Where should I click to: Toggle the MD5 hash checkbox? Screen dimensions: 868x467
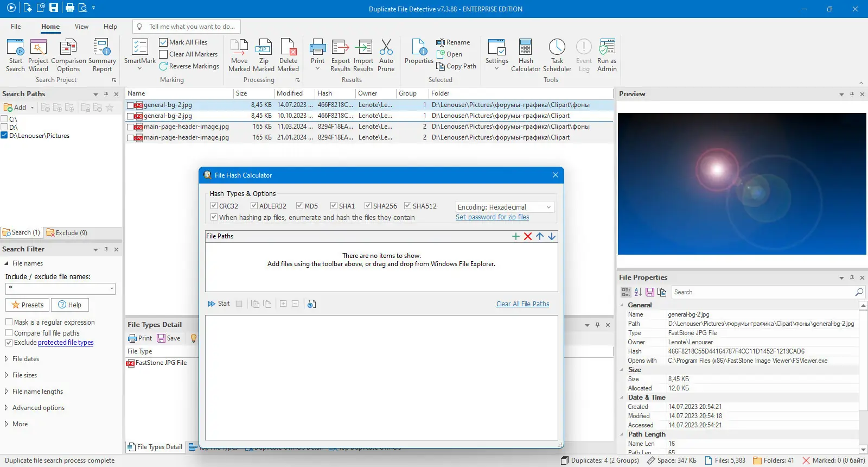299,206
